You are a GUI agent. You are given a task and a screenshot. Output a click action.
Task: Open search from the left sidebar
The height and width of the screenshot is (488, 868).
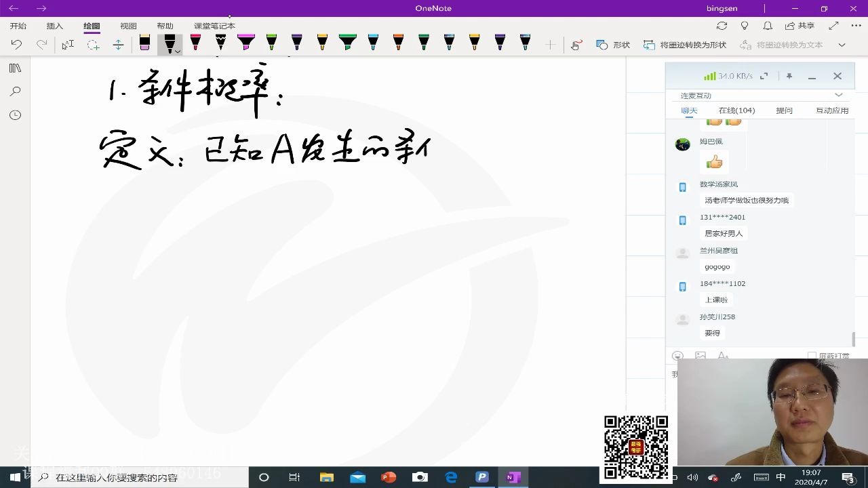[14, 91]
